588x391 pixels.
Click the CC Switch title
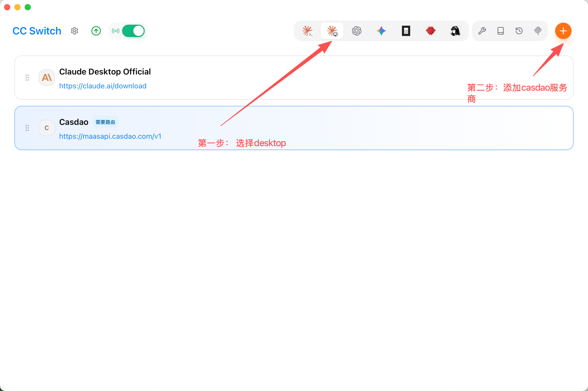pos(37,31)
